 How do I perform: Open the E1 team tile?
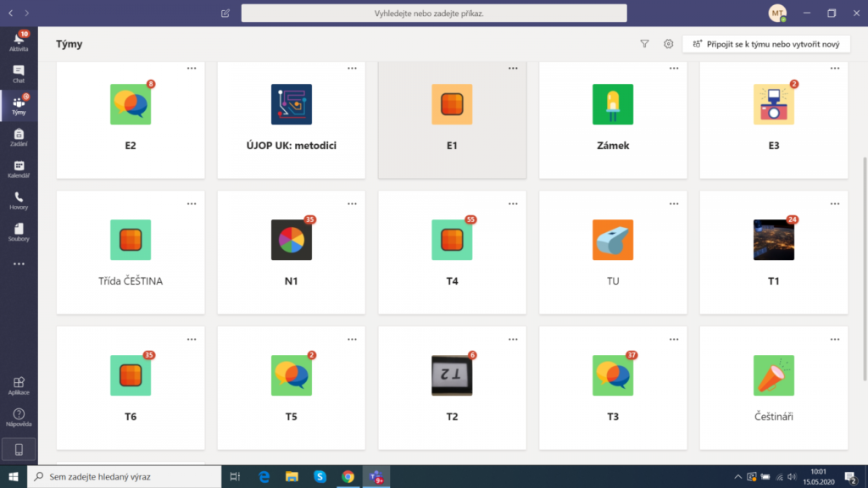tap(453, 120)
